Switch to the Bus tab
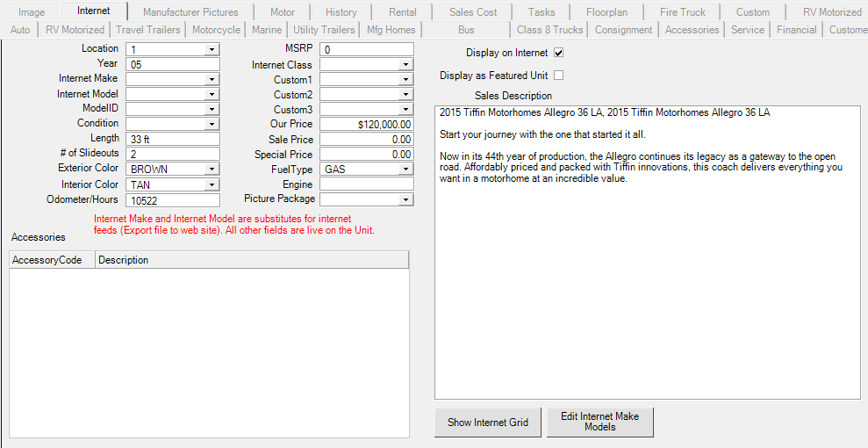 tap(467, 30)
